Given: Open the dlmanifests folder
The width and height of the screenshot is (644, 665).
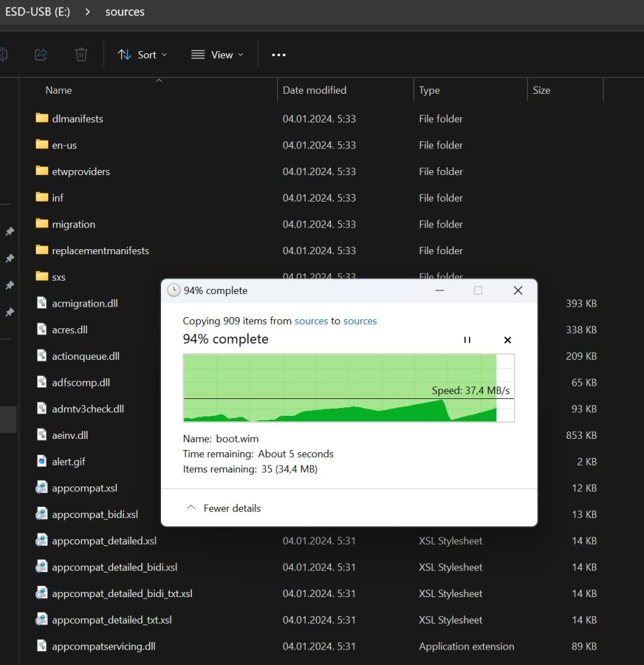Looking at the screenshot, I should (x=76, y=118).
